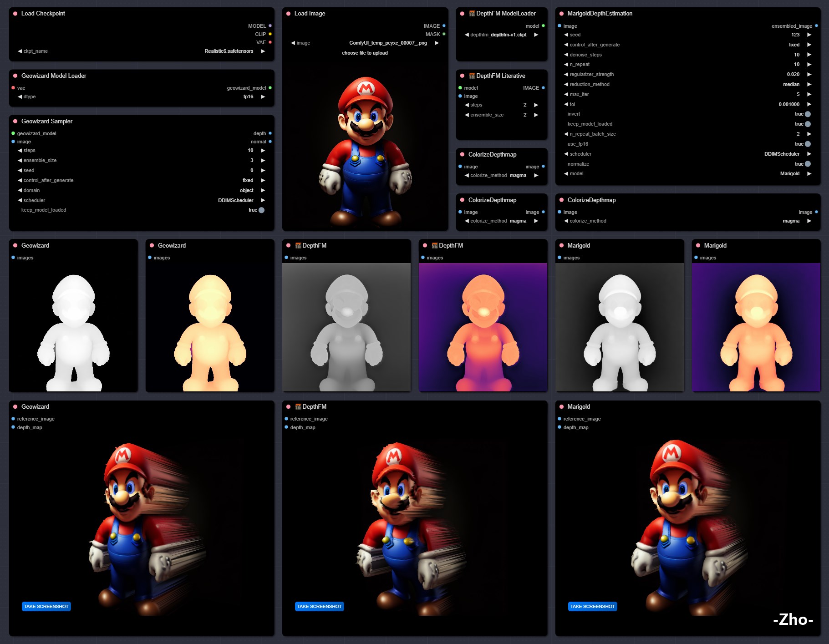Open control_after_generate dropdown in Geowizard Sampler
Image resolution: width=829 pixels, height=644 pixels.
[x=142, y=181]
